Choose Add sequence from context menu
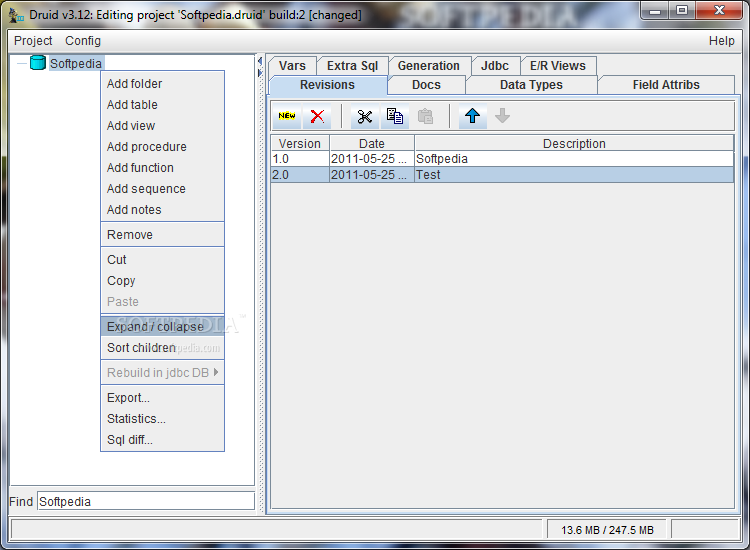The image size is (750, 550). pyautogui.click(x=163, y=189)
